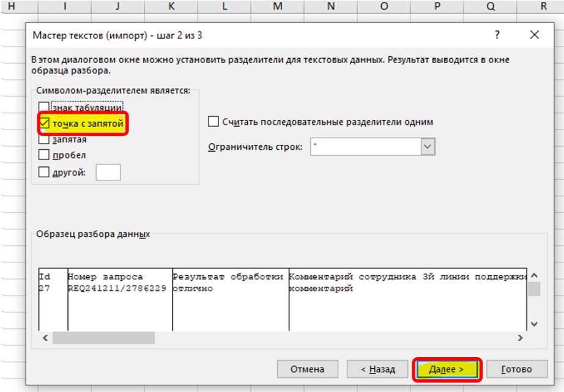The image size is (564, 392).
Task: Click the custom delimiter text box
Action: tap(108, 172)
